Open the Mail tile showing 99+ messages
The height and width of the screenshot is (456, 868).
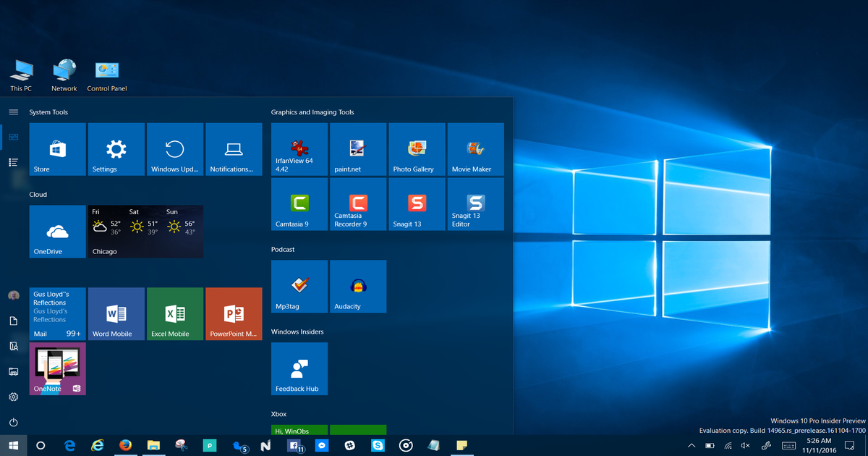(x=57, y=313)
